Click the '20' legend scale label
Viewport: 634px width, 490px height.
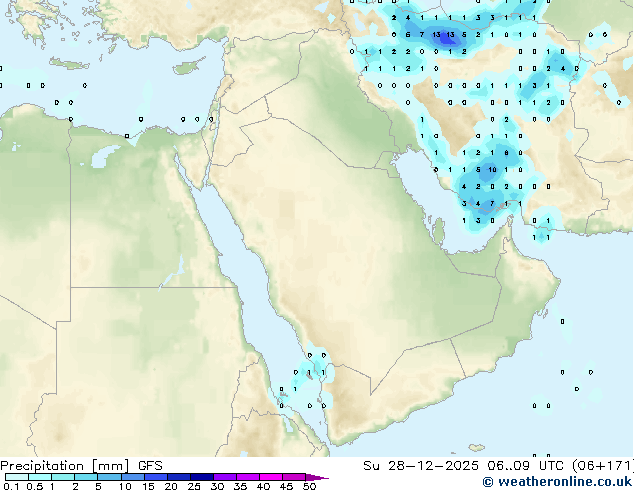(171, 486)
